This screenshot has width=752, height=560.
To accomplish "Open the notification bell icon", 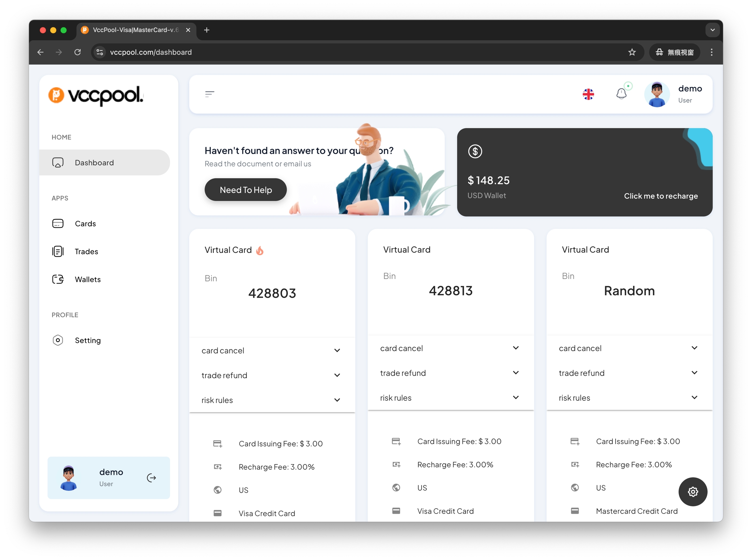I will tap(621, 94).
